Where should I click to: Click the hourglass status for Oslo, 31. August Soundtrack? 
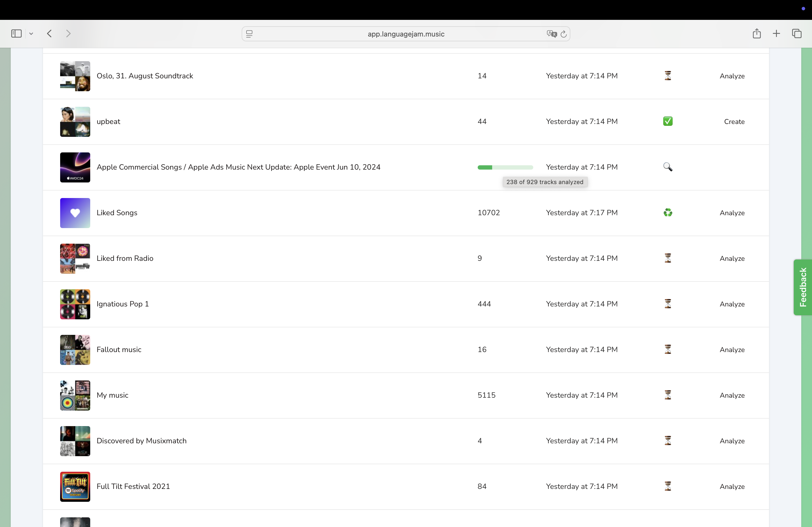click(668, 76)
